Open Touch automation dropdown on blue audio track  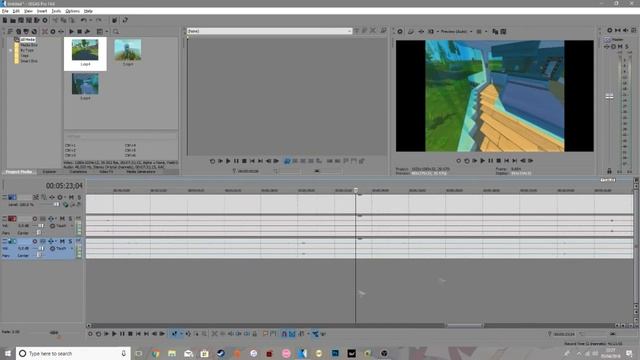point(72,248)
